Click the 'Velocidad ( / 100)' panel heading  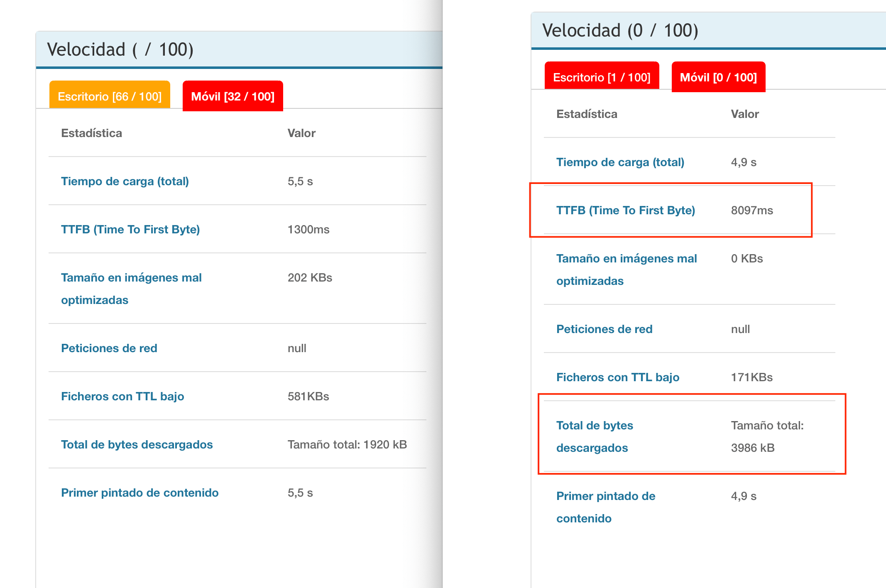(x=120, y=49)
